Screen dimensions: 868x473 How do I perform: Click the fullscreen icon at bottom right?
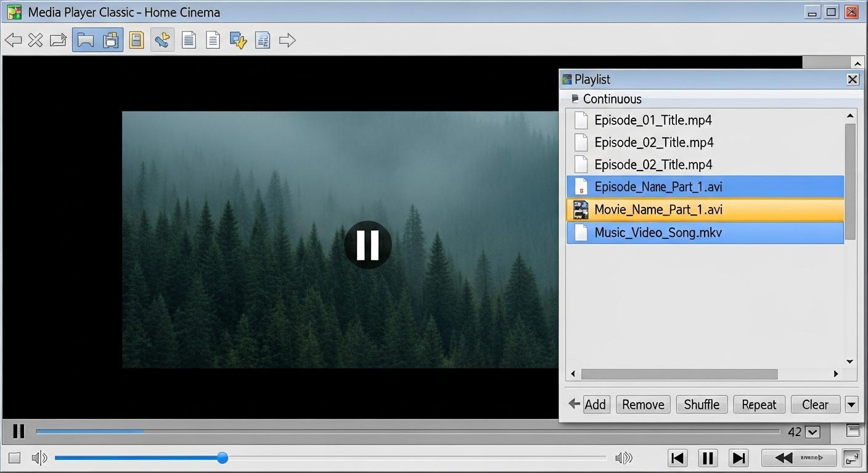852,458
